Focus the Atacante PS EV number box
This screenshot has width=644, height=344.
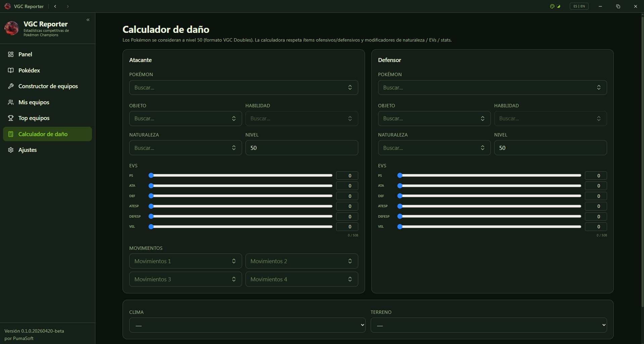(347, 176)
